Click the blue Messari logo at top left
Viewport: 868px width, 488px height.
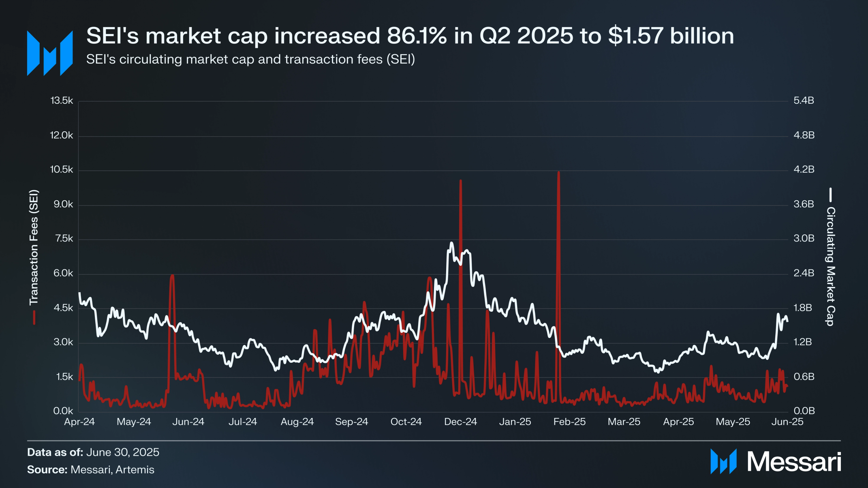[x=50, y=53]
